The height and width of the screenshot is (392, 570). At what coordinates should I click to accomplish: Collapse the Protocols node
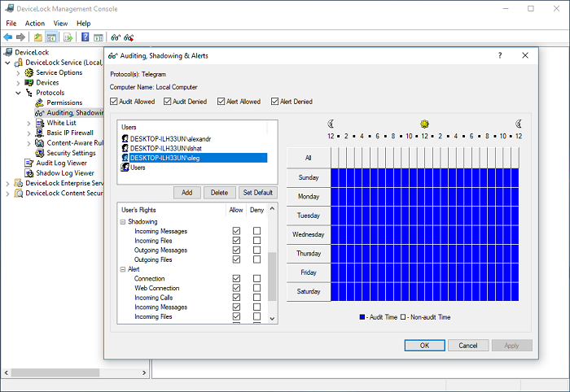click(18, 93)
